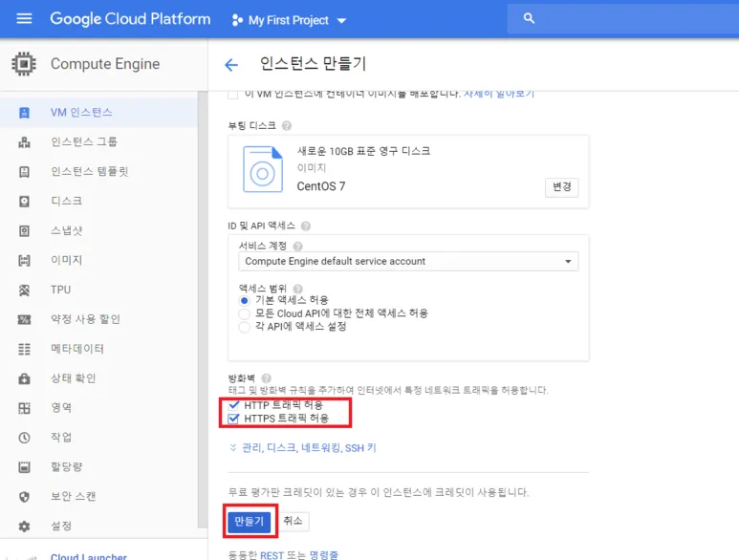Open 약정 사용 할인 in the sidebar
The height and width of the screenshot is (560, 739).
point(98,319)
